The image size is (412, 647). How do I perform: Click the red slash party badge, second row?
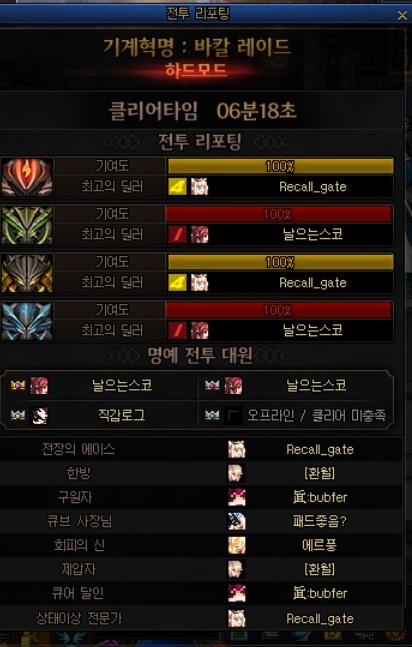tap(177, 234)
